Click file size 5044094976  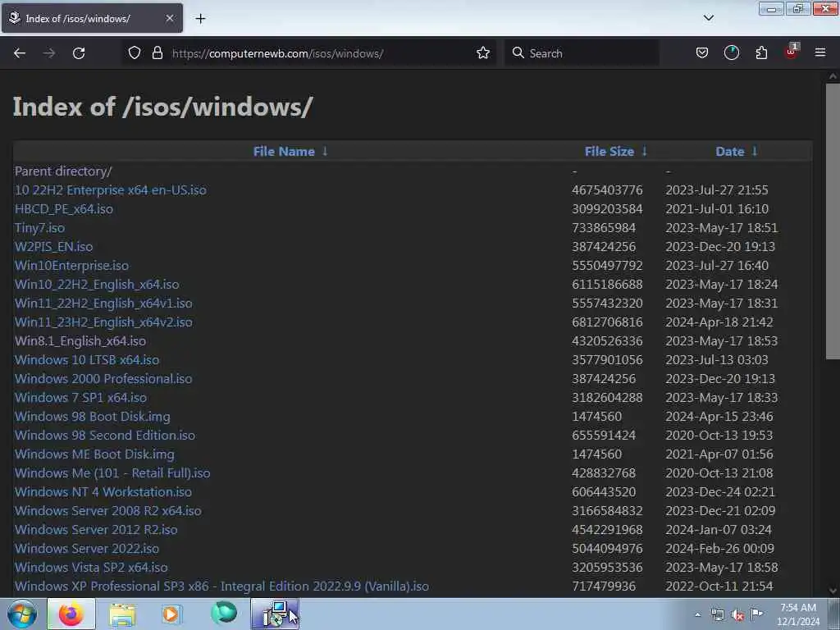click(607, 549)
